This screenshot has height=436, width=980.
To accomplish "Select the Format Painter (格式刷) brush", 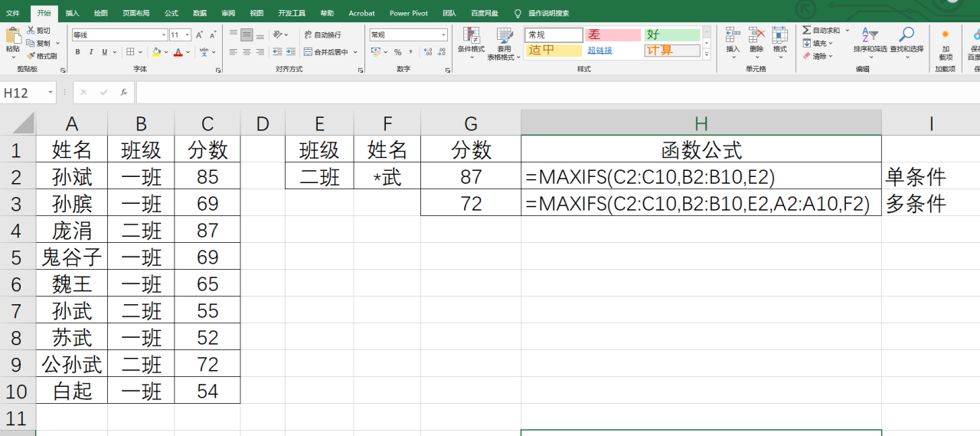I will point(31,56).
